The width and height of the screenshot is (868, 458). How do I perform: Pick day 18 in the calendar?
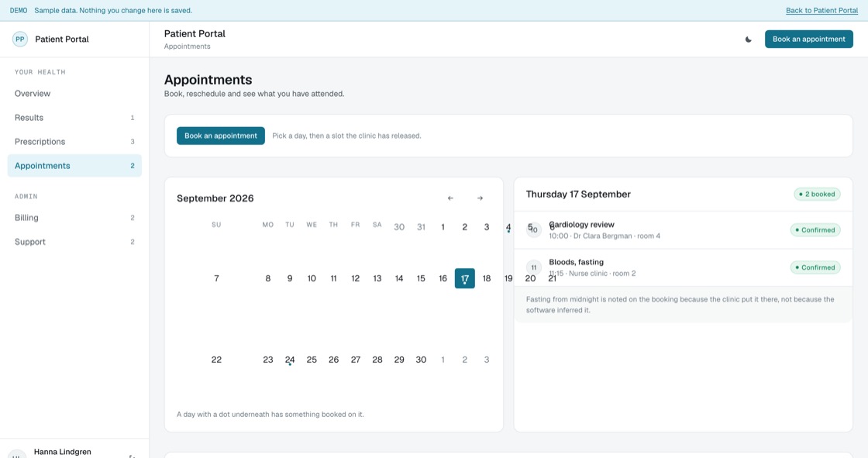click(x=487, y=278)
